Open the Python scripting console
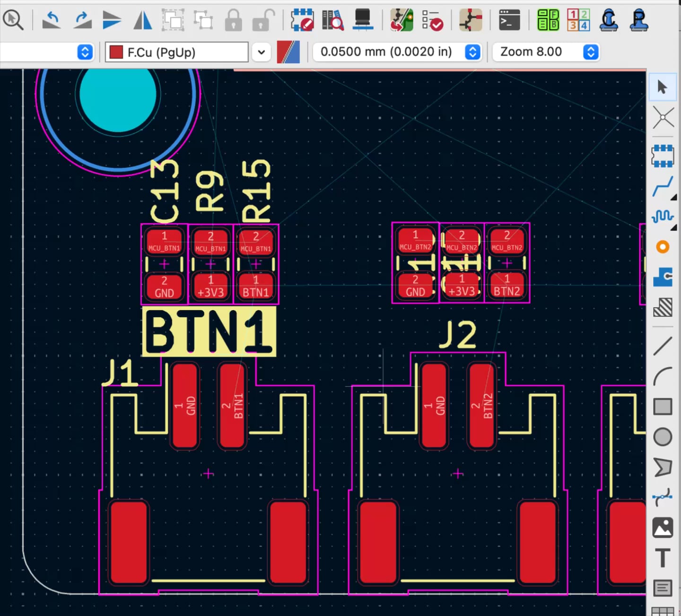 pos(509,20)
